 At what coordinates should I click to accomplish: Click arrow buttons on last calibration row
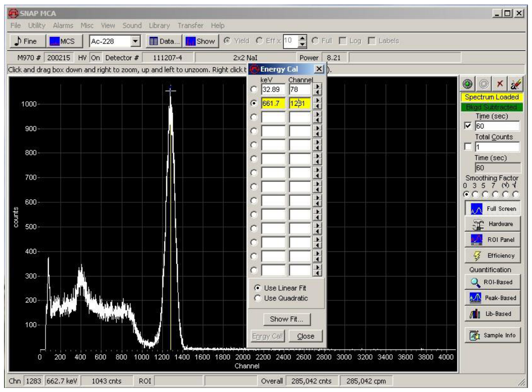pyautogui.click(x=317, y=270)
